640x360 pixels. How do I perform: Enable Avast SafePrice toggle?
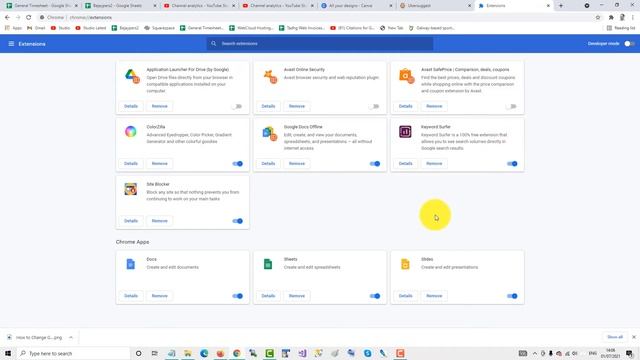pyautogui.click(x=512, y=106)
